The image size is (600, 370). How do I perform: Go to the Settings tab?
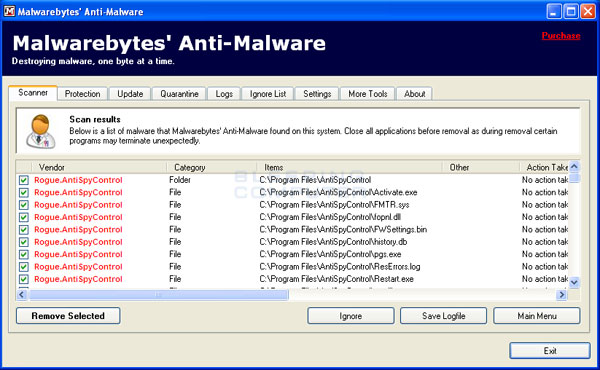[317, 94]
